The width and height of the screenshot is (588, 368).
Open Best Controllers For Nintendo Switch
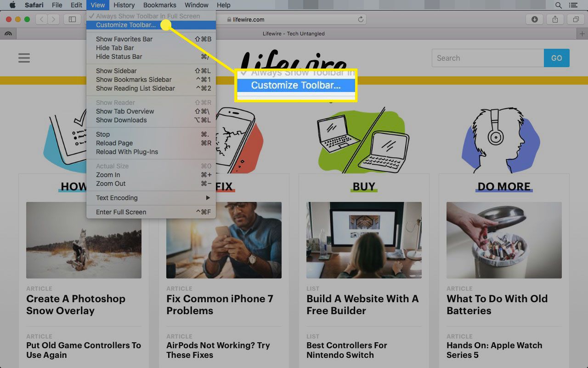coord(347,350)
